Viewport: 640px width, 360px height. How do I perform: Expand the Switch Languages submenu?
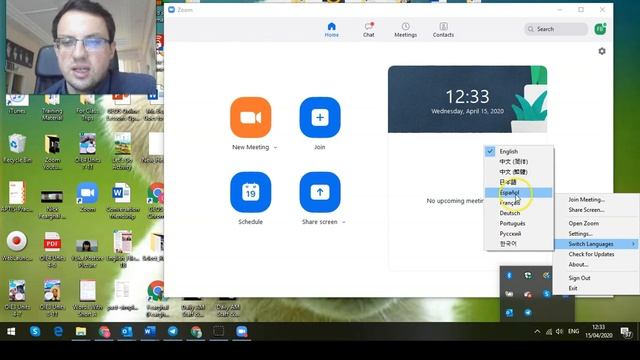597,244
